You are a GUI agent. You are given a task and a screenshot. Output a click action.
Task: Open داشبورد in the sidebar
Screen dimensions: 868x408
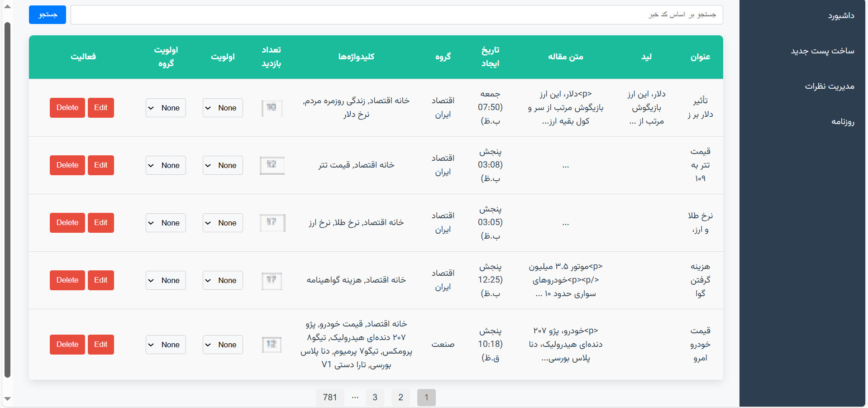[x=841, y=16]
